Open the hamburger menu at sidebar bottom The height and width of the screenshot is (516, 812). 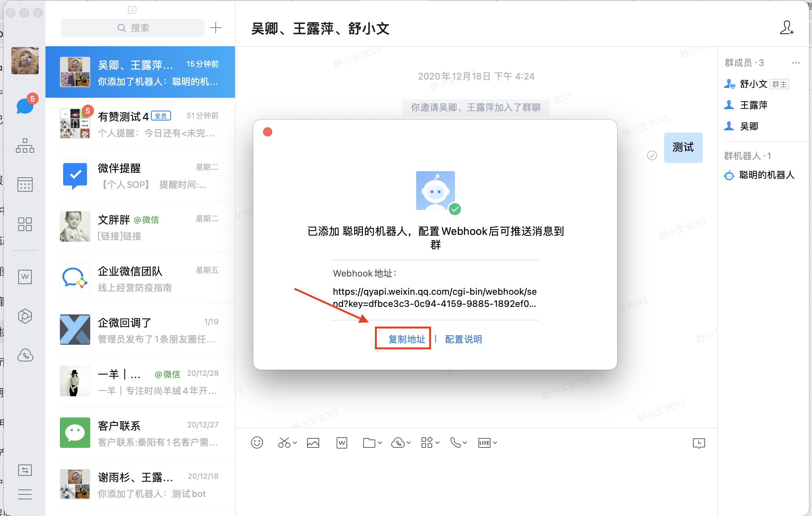click(x=25, y=494)
